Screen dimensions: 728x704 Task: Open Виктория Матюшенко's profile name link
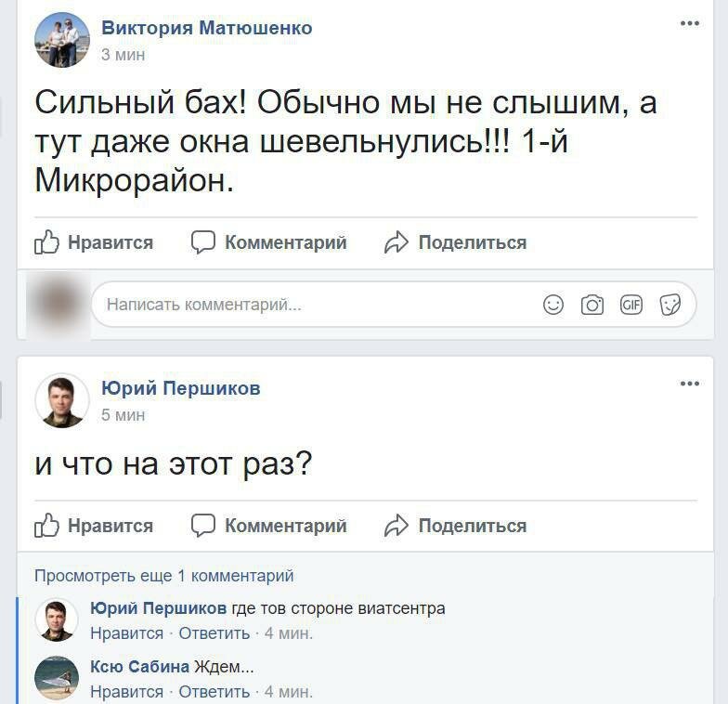206,28
